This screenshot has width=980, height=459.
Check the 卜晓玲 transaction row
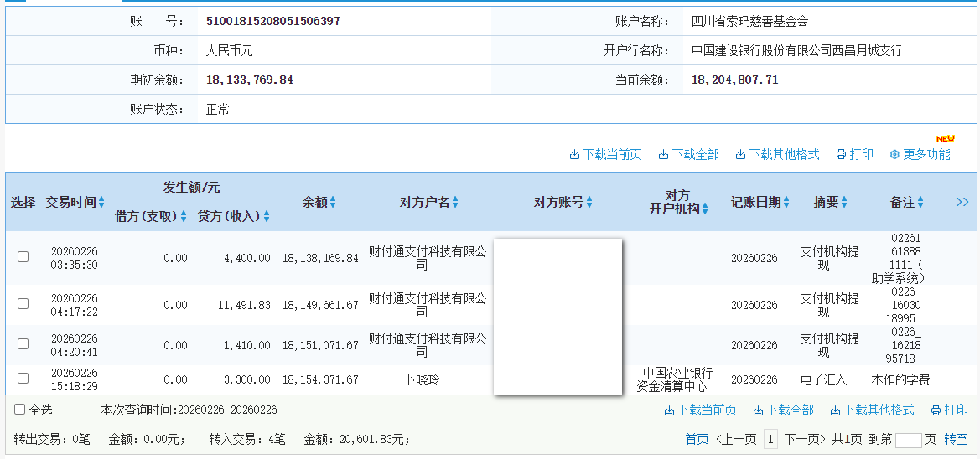point(23,379)
